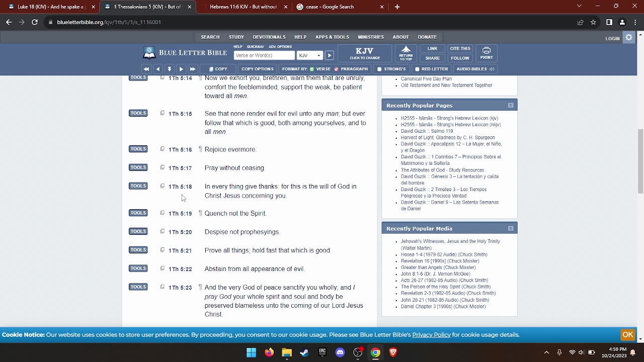
Task: Click the Verse or Word(s) search field
Action: tap(264, 55)
